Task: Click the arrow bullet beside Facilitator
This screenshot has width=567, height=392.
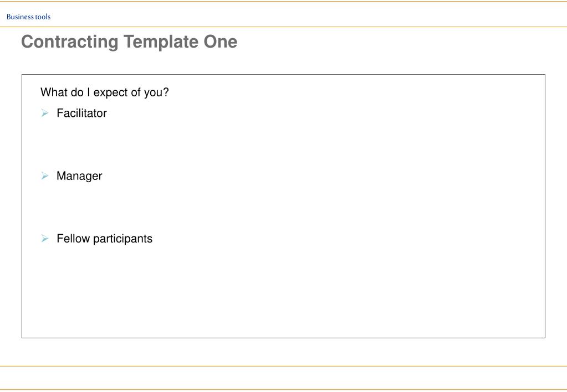Action: pyautogui.click(x=44, y=113)
